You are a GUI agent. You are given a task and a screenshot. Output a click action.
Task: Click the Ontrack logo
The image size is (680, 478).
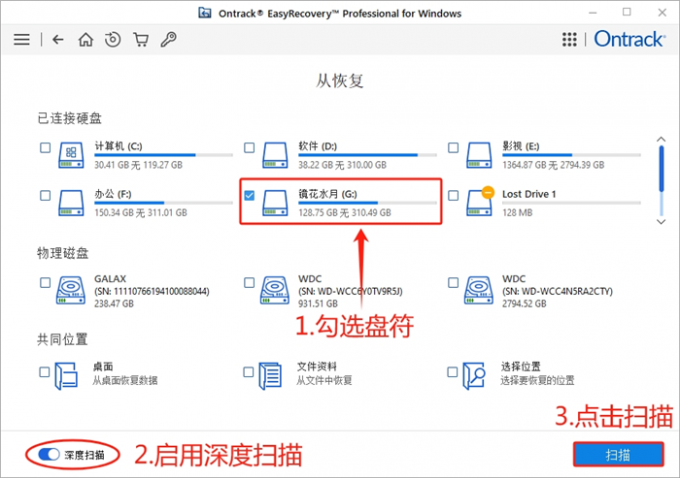[x=629, y=39]
